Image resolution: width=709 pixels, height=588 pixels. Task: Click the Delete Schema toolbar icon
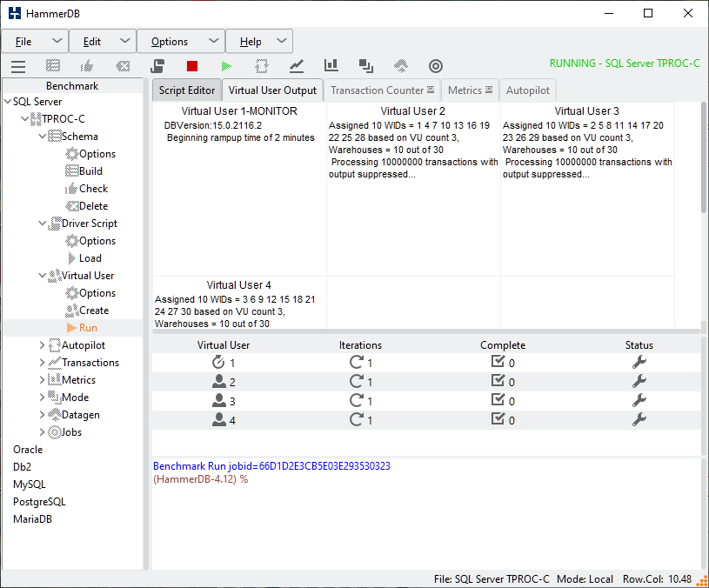click(123, 66)
